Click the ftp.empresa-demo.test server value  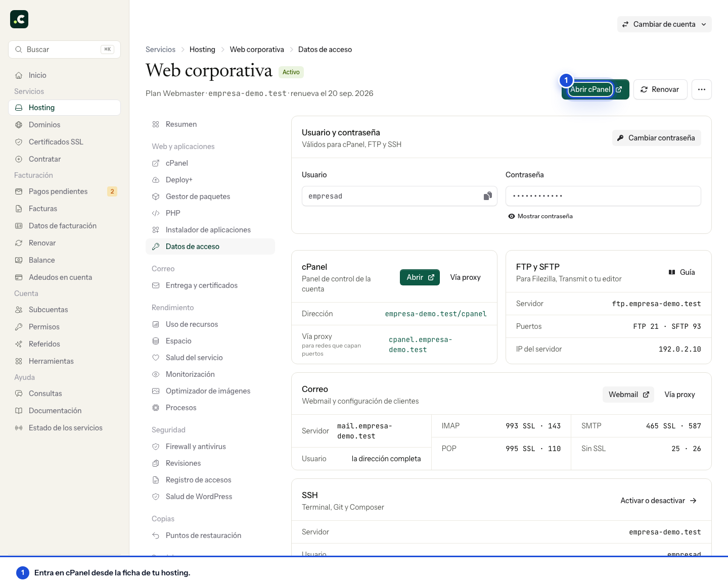tap(656, 304)
